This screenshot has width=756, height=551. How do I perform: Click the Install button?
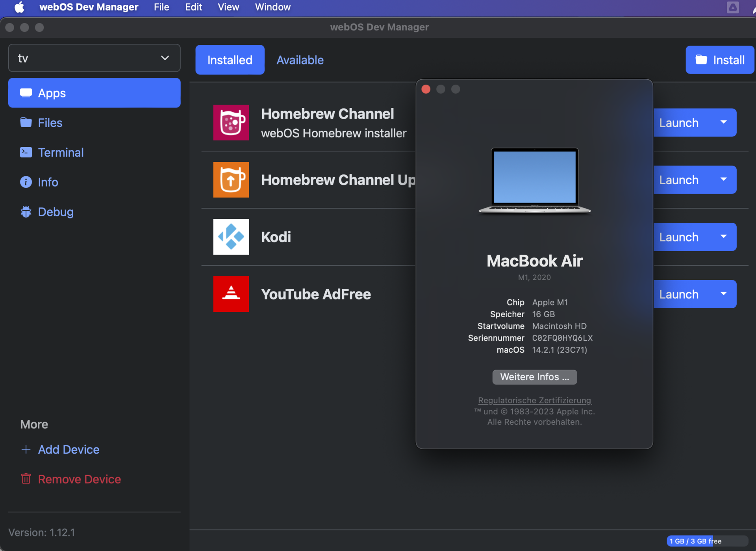pos(719,60)
